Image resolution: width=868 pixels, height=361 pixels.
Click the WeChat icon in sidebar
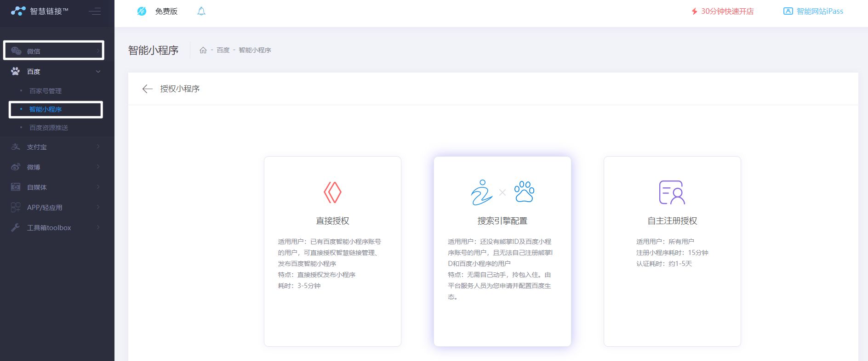coord(16,51)
